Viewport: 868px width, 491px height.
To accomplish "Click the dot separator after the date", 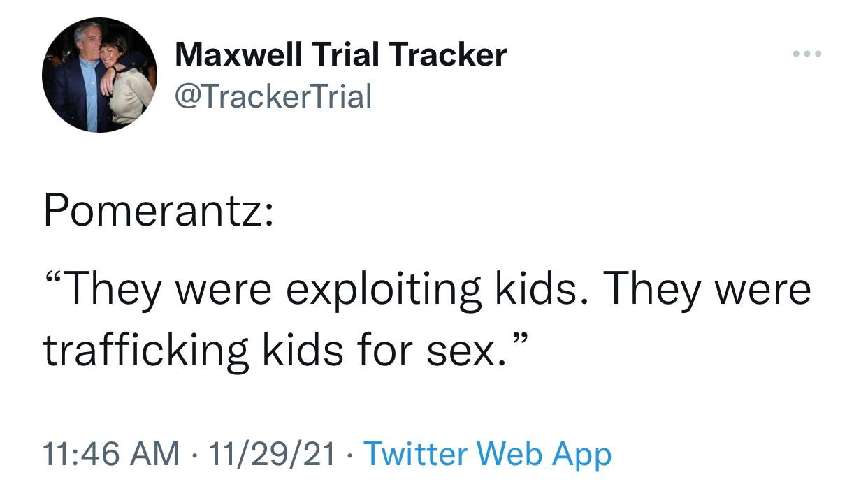I will (x=349, y=454).
